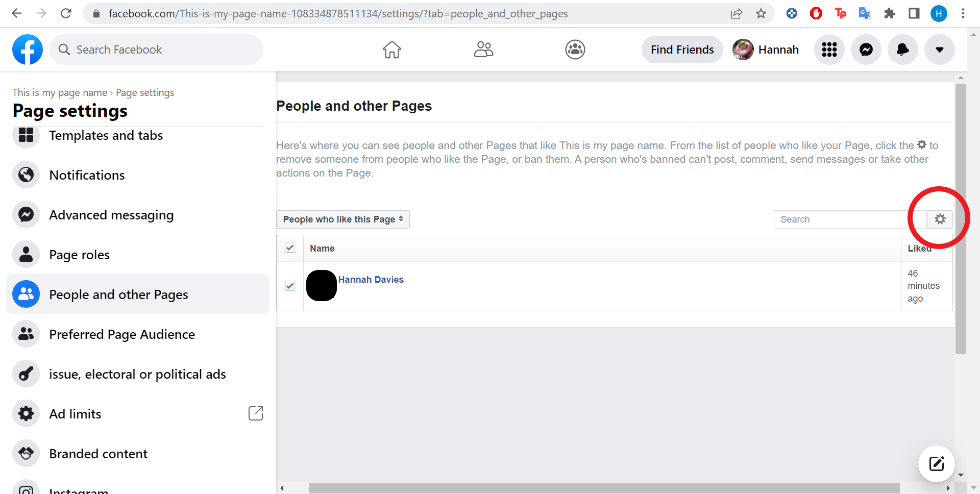Viewport: 980px width, 494px height.
Task: Open Templates and tabs settings
Action: pos(137,135)
